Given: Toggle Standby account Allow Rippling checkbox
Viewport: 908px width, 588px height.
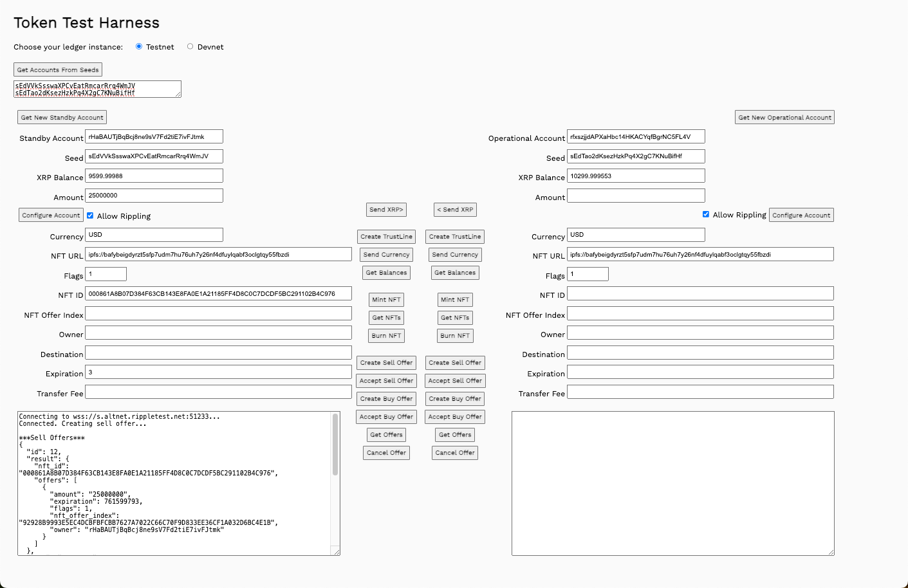Looking at the screenshot, I should tap(90, 216).
